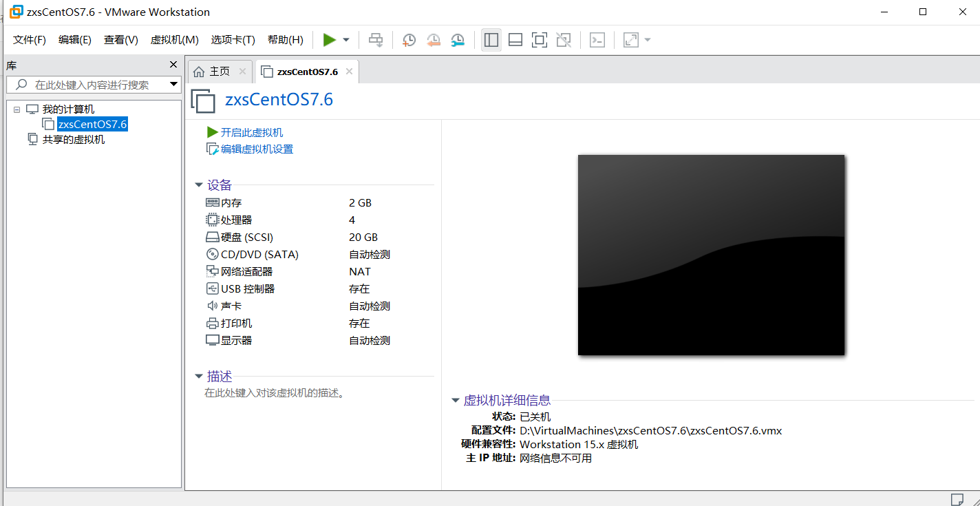This screenshot has height=506, width=980.
Task: Click the green power-on play button
Action: click(x=330, y=40)
